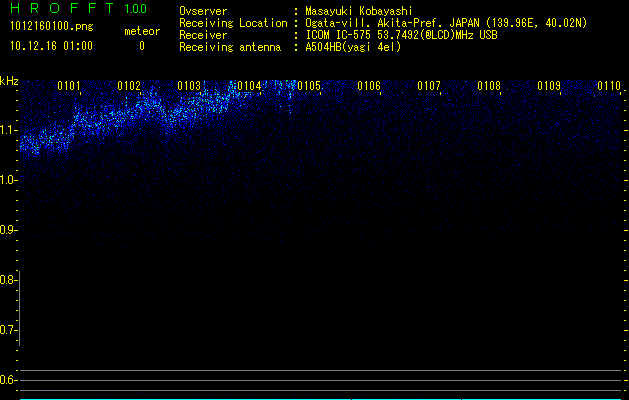The image size is (629, 400).
Task: Click the 0109 time marker
Action: coord(549,86)
